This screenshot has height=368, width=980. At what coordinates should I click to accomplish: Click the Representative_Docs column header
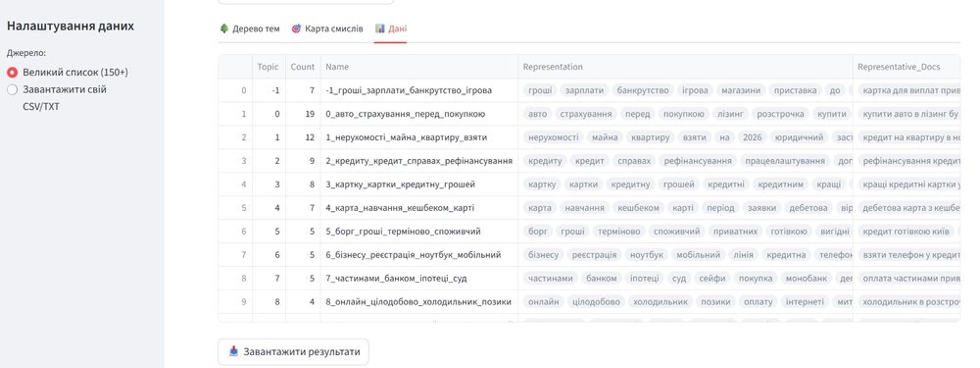pyautogui.click(x=906, y=67)
